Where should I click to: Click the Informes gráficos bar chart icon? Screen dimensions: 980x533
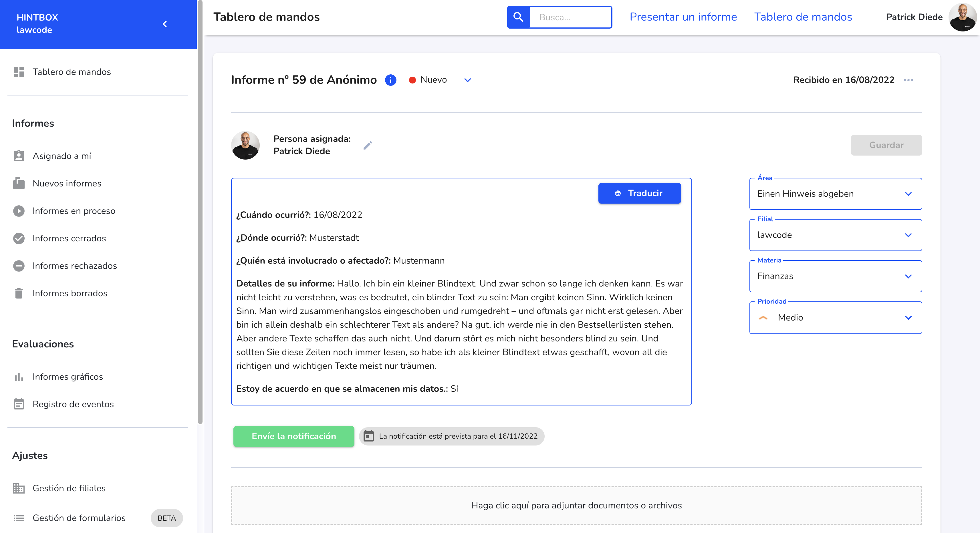pyautogui.click(x=19, y=377)
